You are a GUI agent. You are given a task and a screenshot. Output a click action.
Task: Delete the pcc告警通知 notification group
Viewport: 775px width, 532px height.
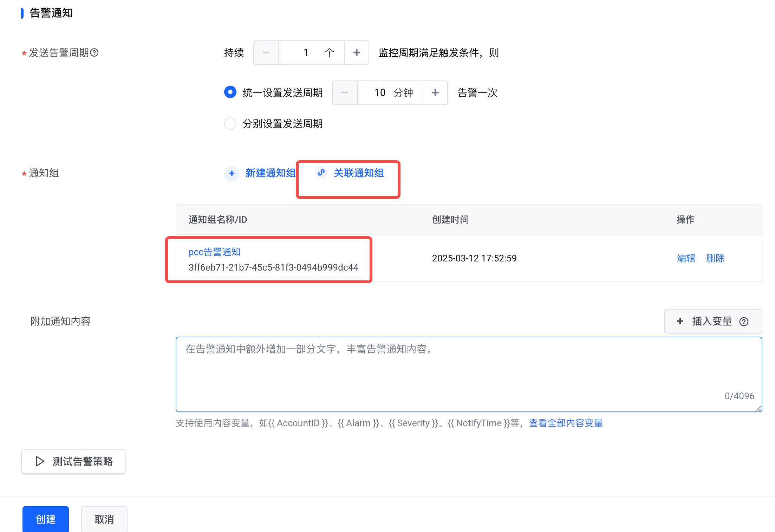(x=715, y=258)
